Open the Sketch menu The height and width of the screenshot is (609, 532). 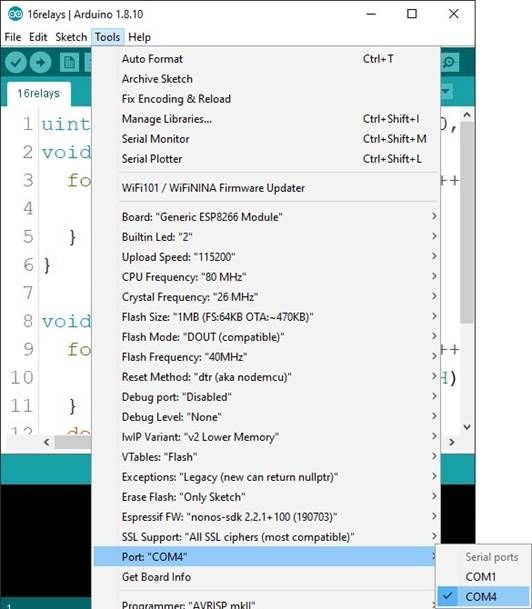[71, 37]
